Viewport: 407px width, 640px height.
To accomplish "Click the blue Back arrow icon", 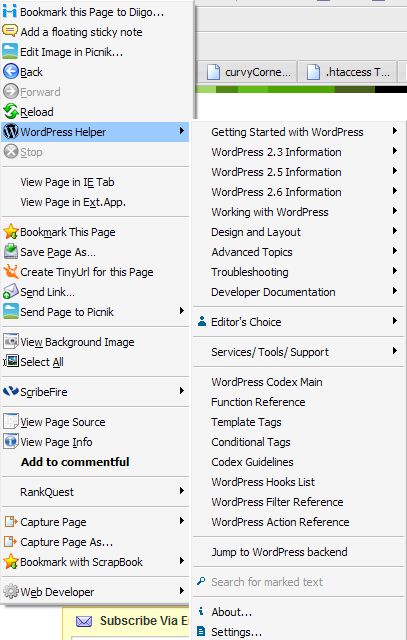I will 11,71.
